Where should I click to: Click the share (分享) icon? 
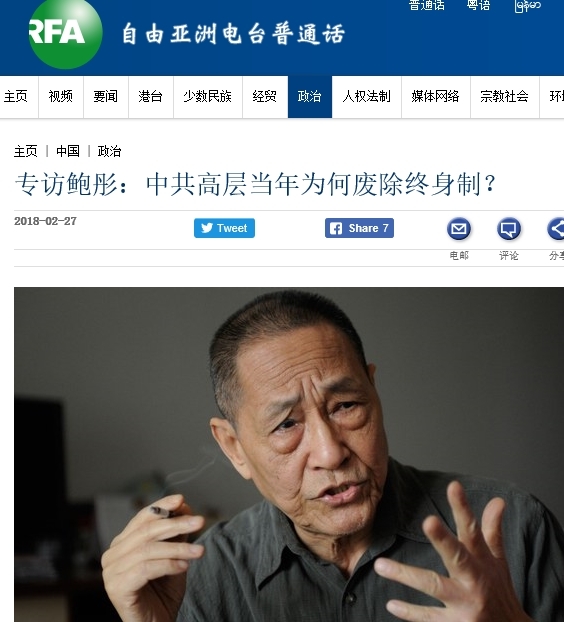[556, 229]
